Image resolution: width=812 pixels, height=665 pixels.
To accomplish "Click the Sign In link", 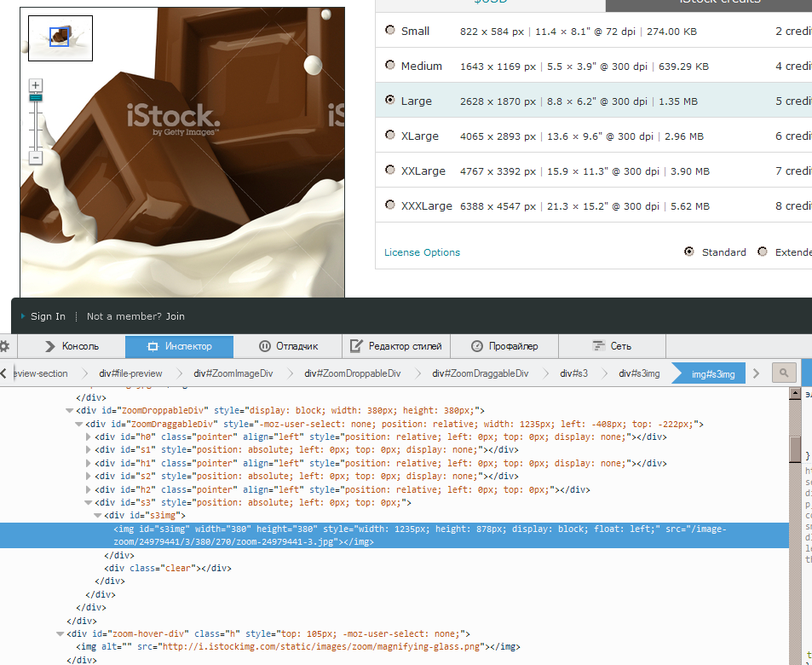I will pyautogui.click(x=48, y=316).
